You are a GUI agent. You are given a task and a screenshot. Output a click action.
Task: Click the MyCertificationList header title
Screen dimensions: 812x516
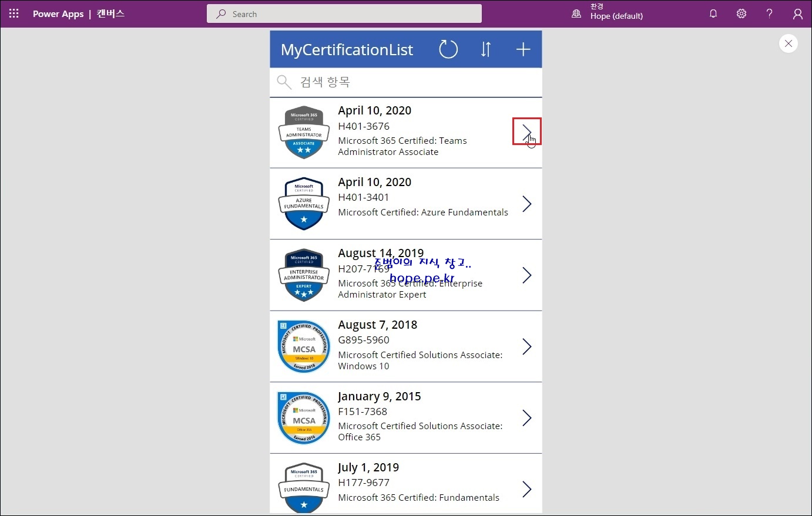[x=347, y=50]
